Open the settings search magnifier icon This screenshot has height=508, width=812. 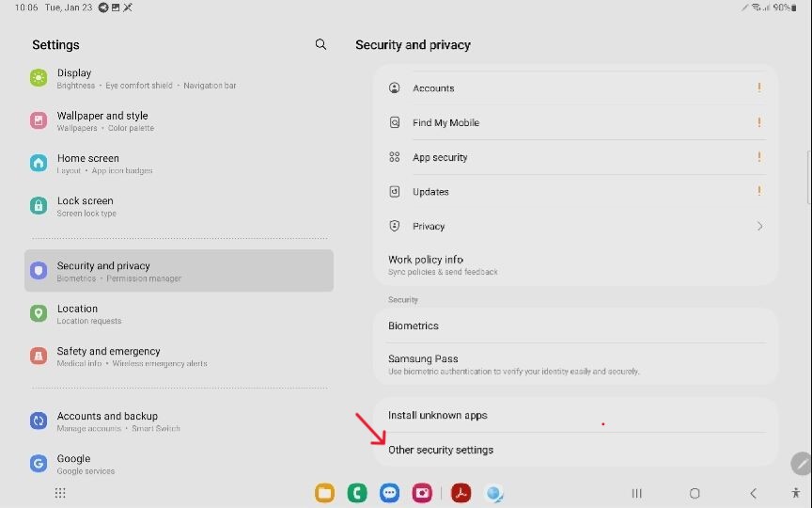tap(320, 44)
